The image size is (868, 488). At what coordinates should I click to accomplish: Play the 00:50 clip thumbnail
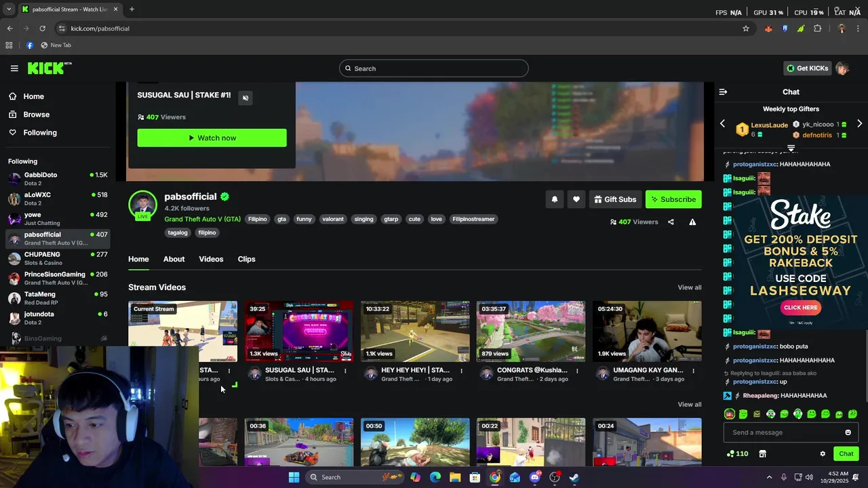[x=415, y=442]
